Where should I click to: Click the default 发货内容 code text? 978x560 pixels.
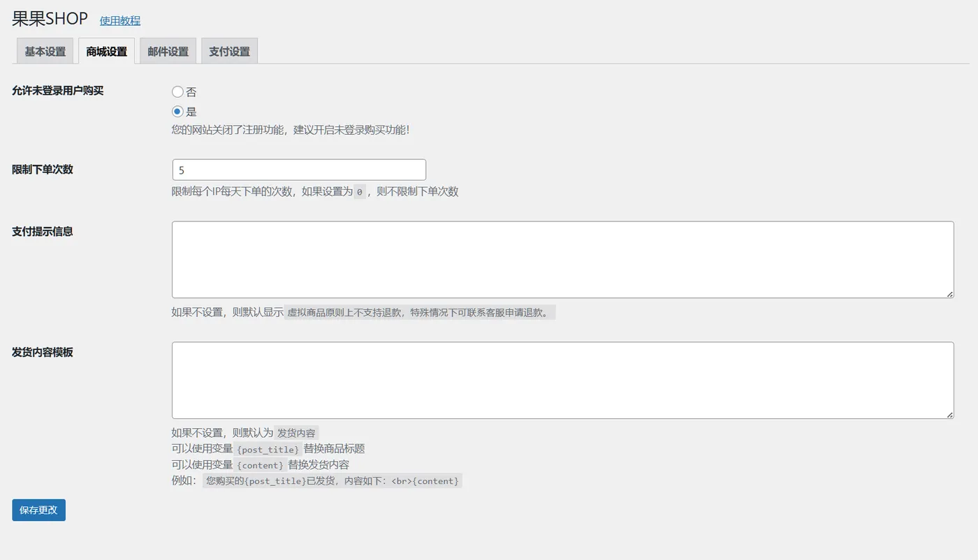click(x=296, y=433)
